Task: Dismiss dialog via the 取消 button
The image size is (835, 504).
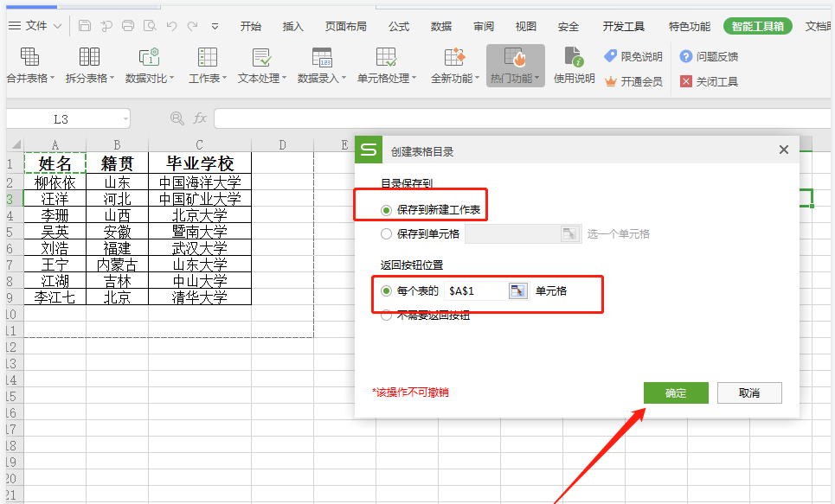Action: pos(749,392)
